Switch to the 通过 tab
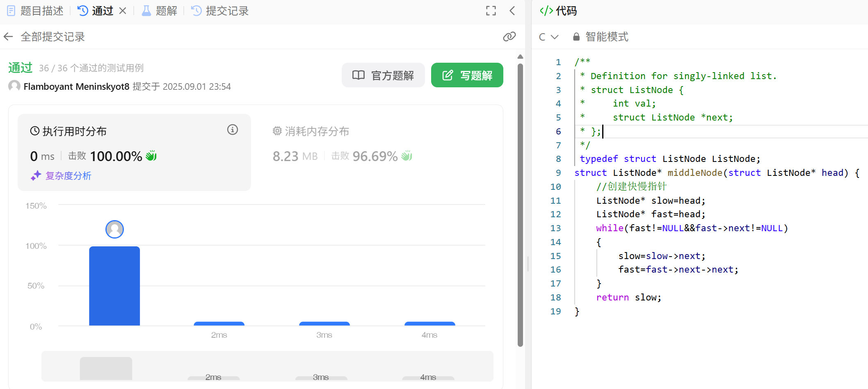Image resolution: width=868 pixels, height=389 pixels. [96, 11]
